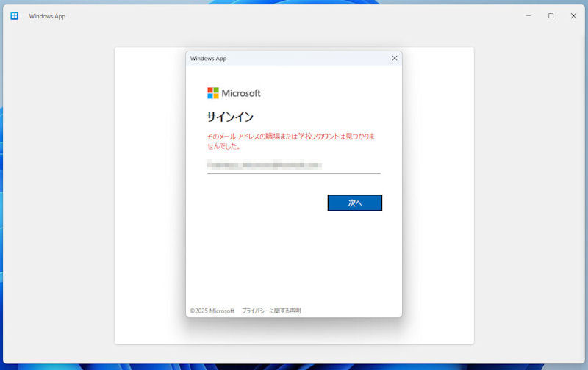Click the red account-not-found error message
The width and height of the screenshot is (588, 370).
pos(290,141)
